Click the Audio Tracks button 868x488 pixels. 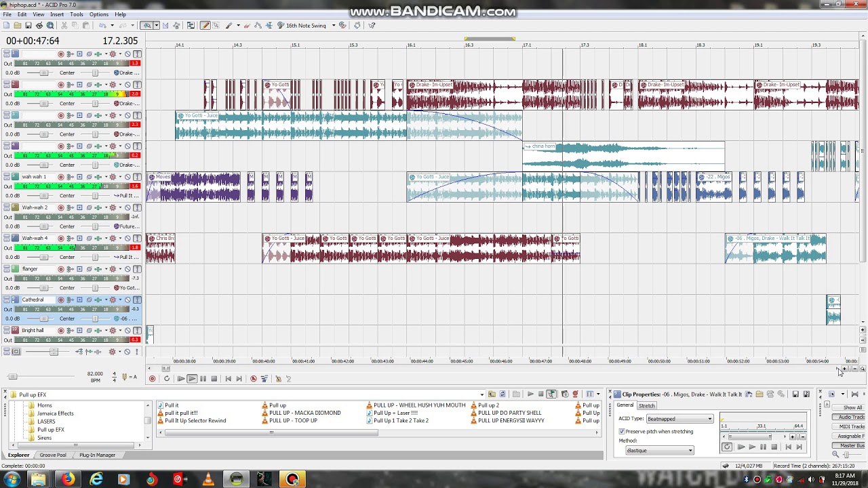[849, 417]
